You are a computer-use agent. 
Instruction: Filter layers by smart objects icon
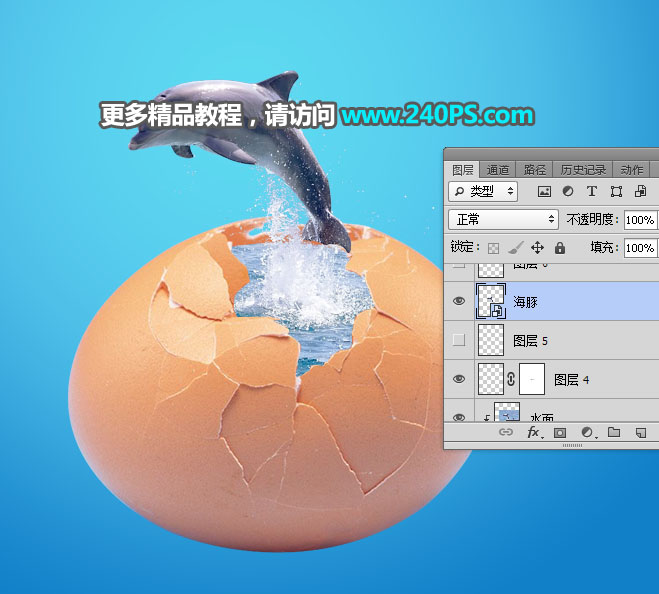point(641,192)
